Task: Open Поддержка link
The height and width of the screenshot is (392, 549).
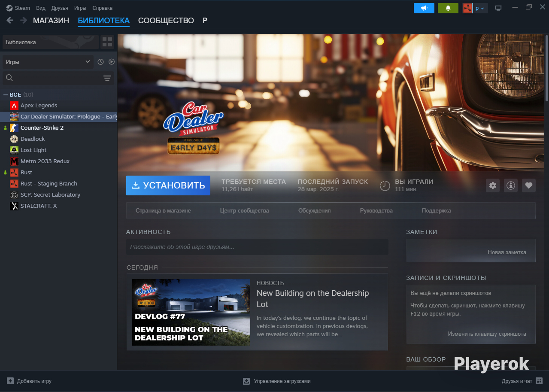Action: (x=436, y=210)
